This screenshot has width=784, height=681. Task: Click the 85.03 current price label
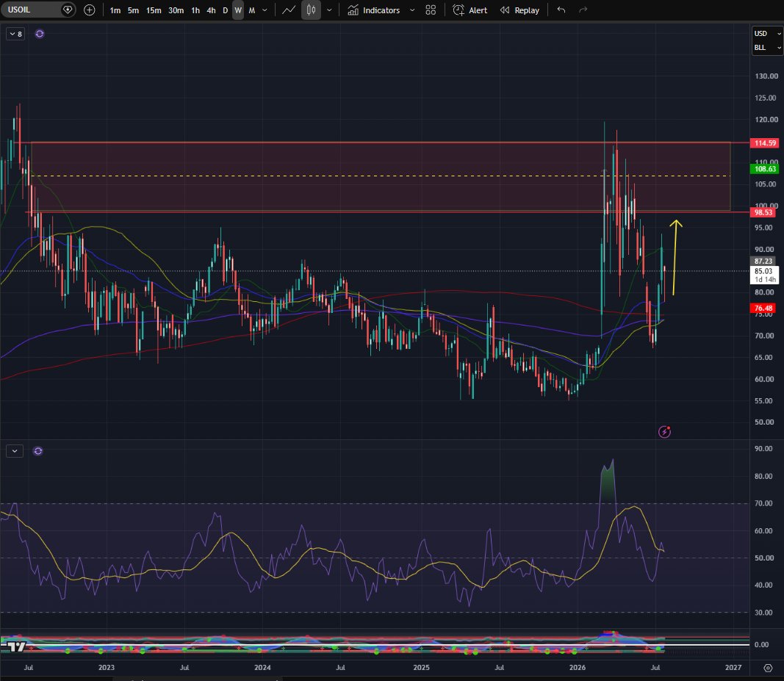pyautogui.click(x=764, y=275)
